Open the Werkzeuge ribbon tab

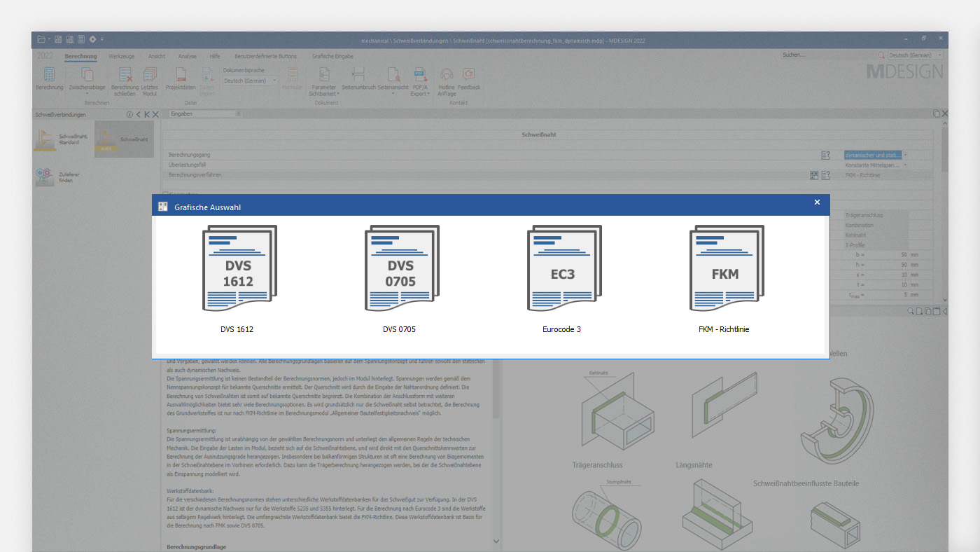click(x=121, y=56)
